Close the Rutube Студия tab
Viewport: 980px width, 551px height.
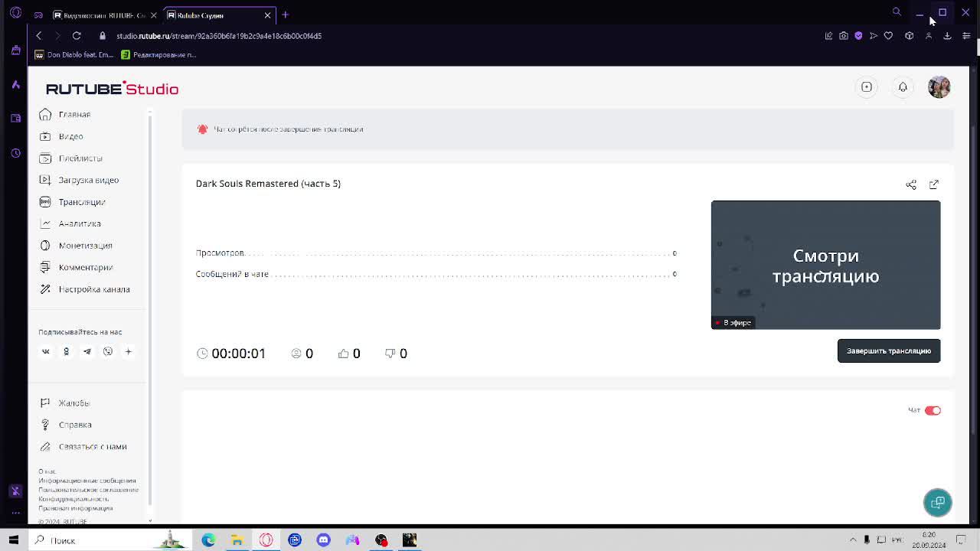point(267,15)
